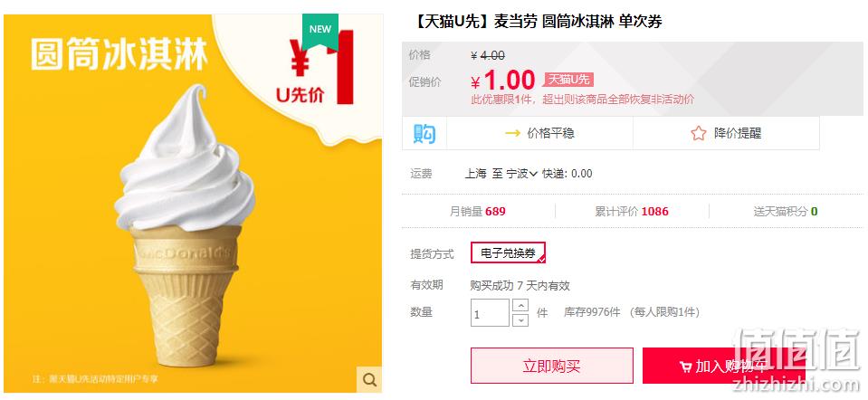Open the 价格平稳 price trend tab
This screenshot has width=868, height=400.
click(539, 133)
